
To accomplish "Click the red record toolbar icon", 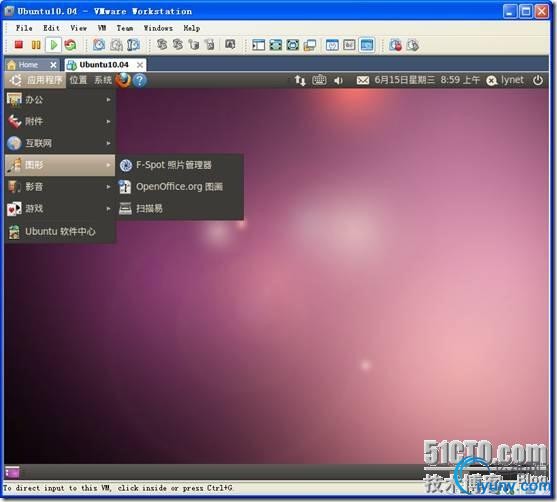I will (395, 45).
